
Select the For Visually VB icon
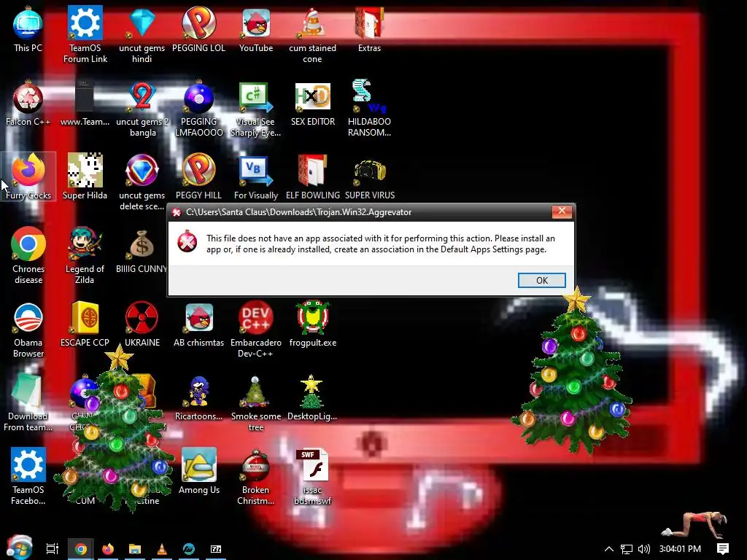tap(256, 176)
